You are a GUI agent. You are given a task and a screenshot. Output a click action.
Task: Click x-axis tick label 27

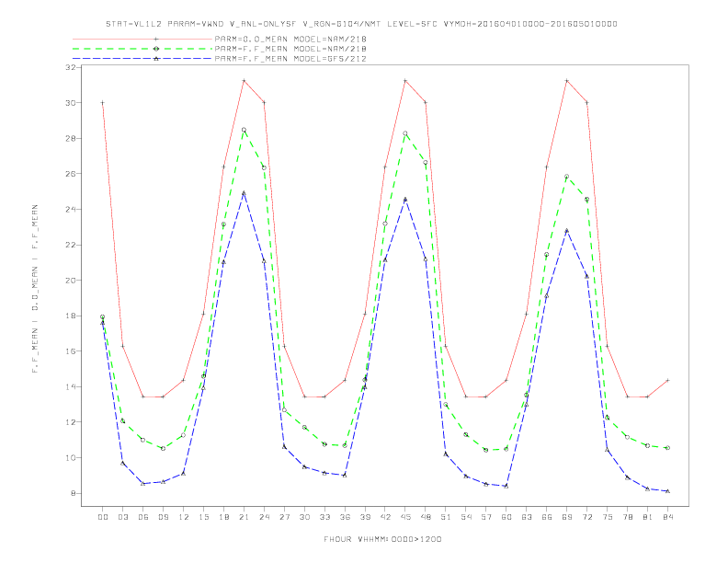tap(284, 517)
